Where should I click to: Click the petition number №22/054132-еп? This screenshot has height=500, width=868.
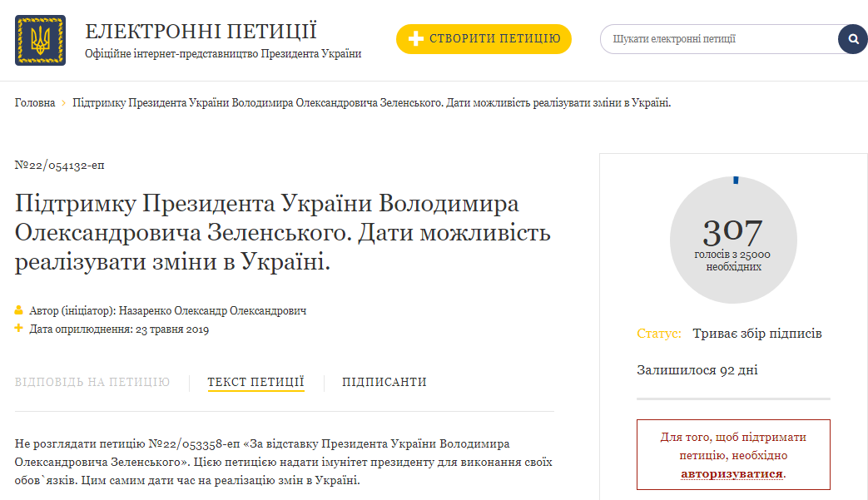(59, 165)
